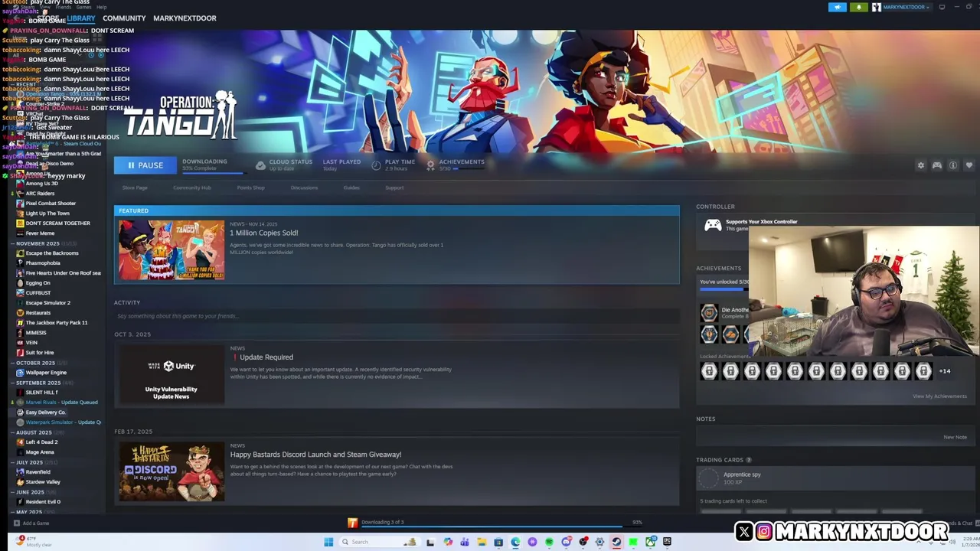Select ARC Raiders in the library
The height and width of the screenshot is (551, 980).
40,194
